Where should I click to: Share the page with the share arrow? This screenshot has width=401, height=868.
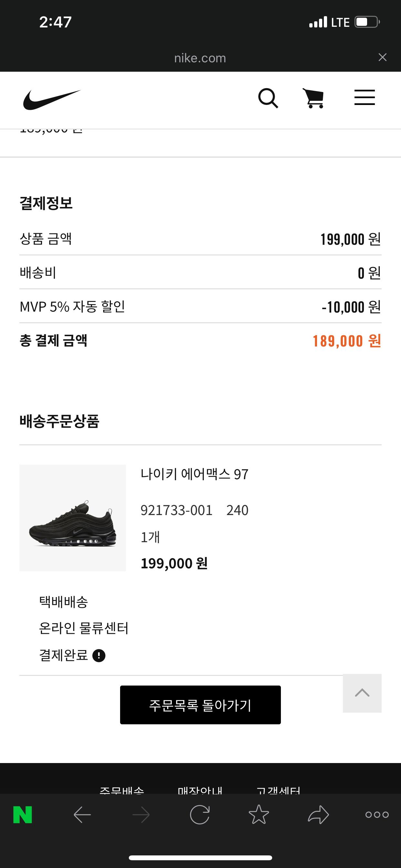coord(318,815)
